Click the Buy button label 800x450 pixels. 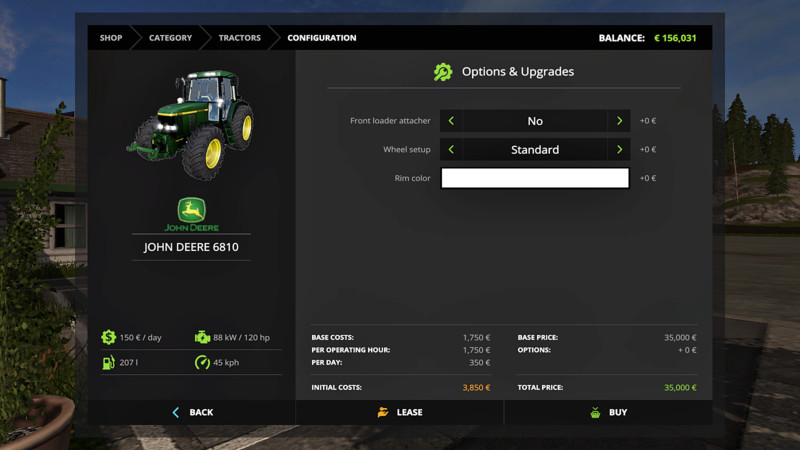click(618, 412)
